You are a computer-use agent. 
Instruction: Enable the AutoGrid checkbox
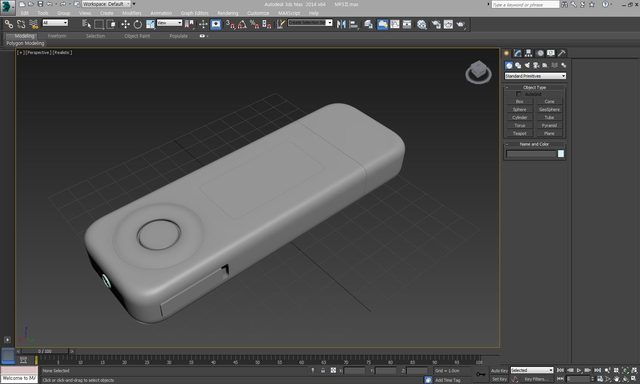(518, 94)
